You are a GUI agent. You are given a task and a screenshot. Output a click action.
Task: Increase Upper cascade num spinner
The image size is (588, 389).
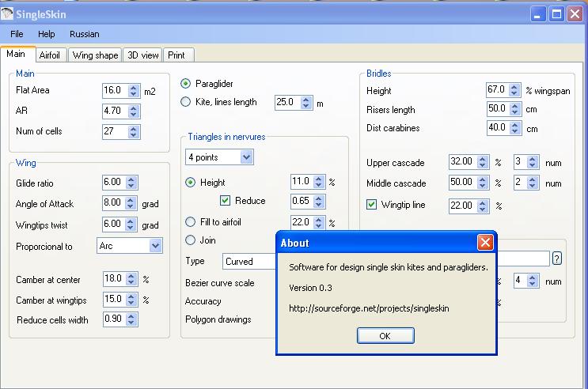(x=533, y=159)
